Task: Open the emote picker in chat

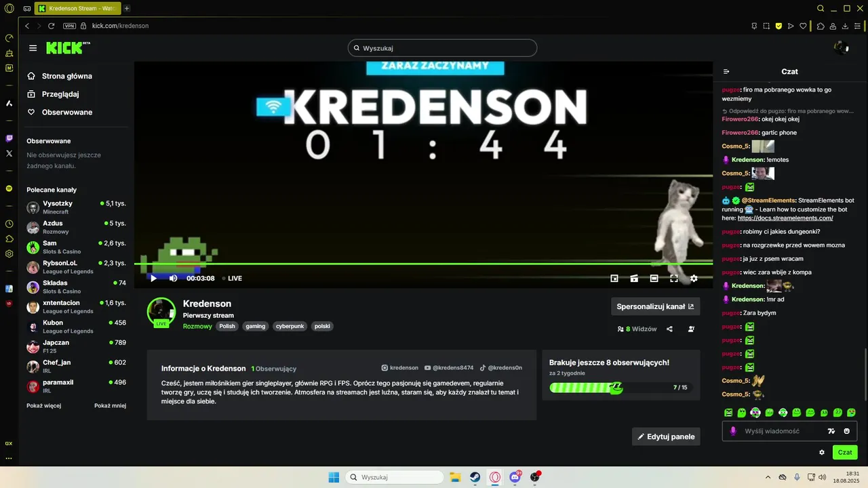Action: click(x=846, y=431)
